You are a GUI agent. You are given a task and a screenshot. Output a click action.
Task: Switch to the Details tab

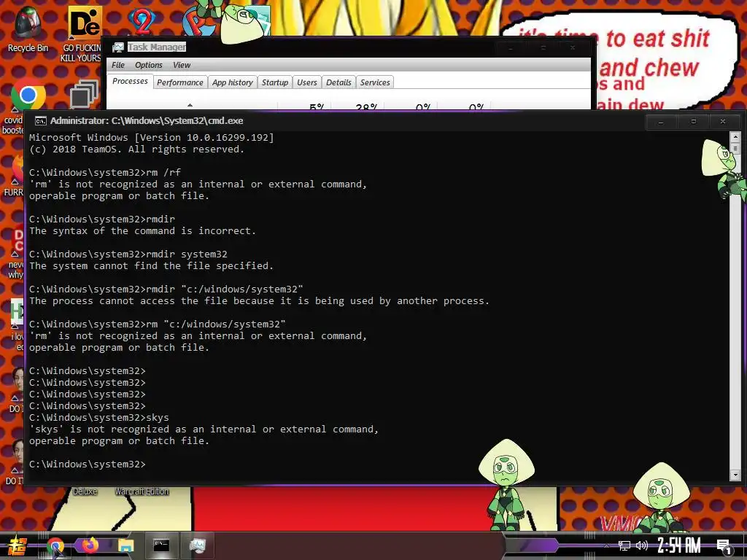tap(338, 82)
